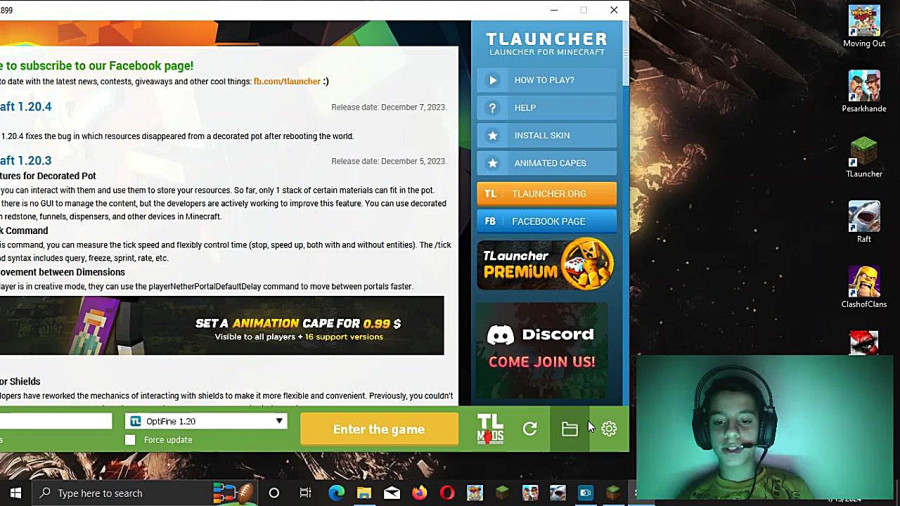Open TLauncher desktop shortcut
This screenshot has height=506, width=900.
(x=864, y=157)
